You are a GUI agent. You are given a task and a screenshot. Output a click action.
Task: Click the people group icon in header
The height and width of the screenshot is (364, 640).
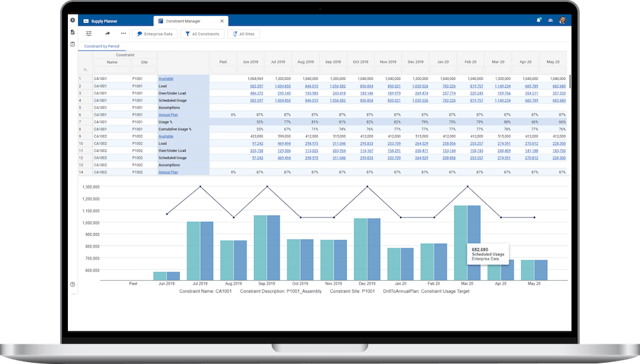pyautogui.click(x=550, y=20)
